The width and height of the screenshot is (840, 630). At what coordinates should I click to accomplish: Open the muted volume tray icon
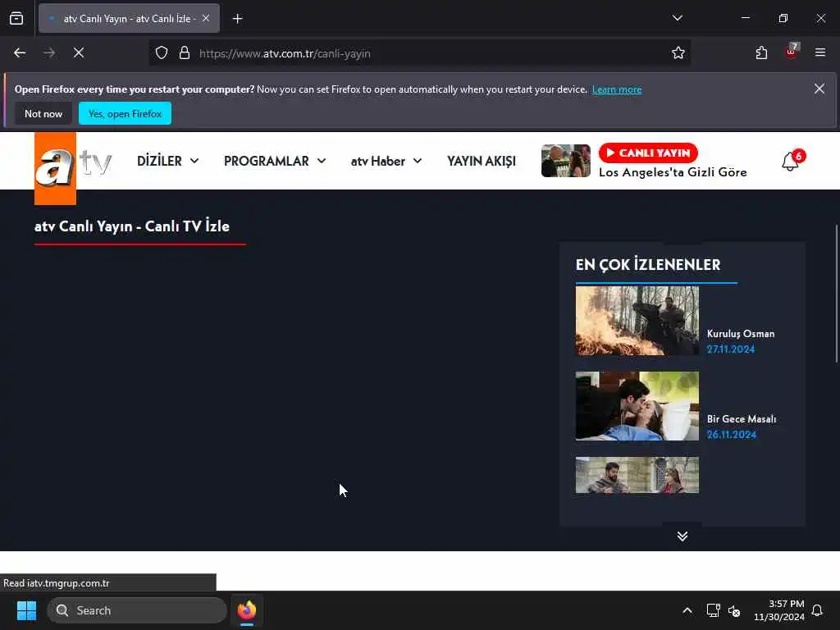pyautogui.click(x=734, y=610)
